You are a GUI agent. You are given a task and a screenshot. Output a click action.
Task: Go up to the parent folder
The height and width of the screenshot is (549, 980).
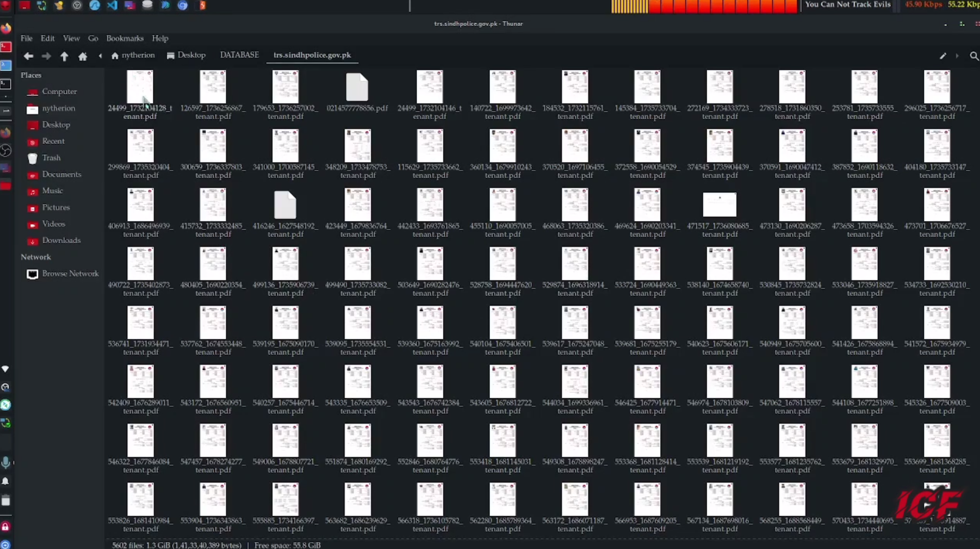click(x=64, y=56)
